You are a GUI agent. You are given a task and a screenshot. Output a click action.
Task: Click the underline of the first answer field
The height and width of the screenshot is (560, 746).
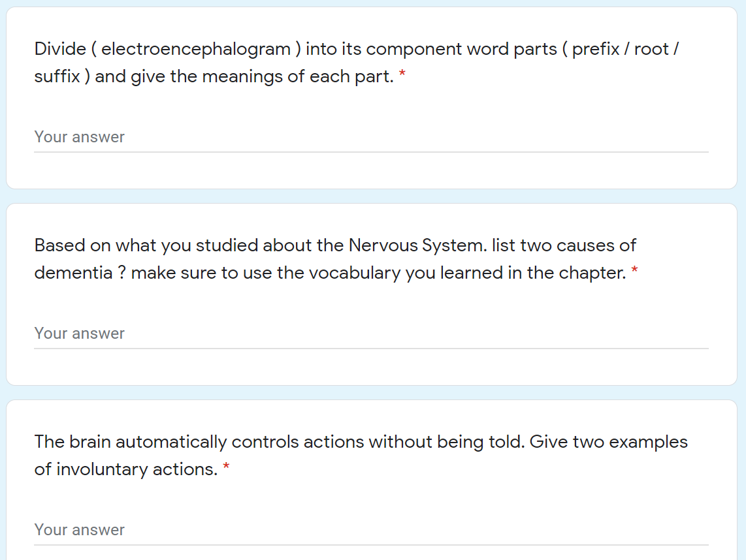(x=372, y=151)
